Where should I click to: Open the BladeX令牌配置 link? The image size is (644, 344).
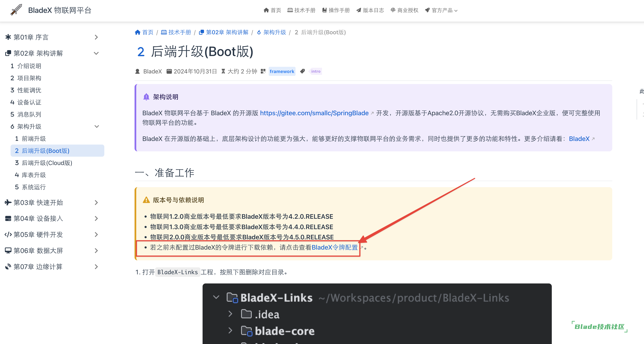tap(334, 247)
